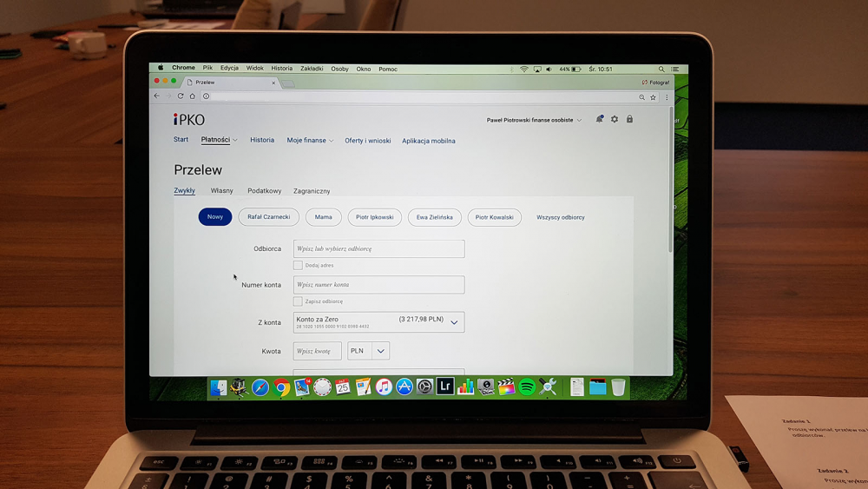Open Finder from the dock
The height and width of the screenshot is (489, 868).
(x=218, y=387)
